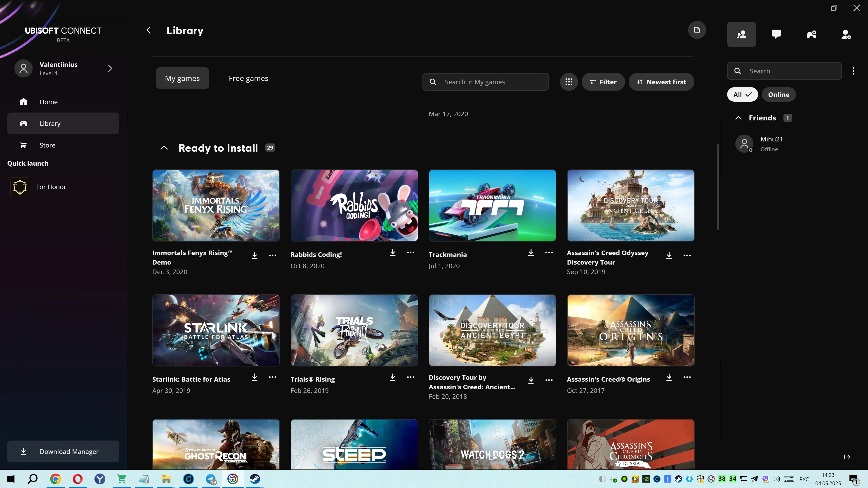
Task: Open the Steep cover art
Action: (354, 444)
